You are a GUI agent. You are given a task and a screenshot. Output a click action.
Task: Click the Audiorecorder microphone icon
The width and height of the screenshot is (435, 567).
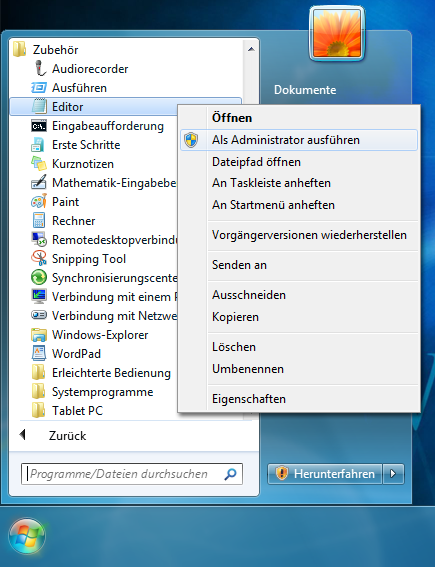click(40, 68)
